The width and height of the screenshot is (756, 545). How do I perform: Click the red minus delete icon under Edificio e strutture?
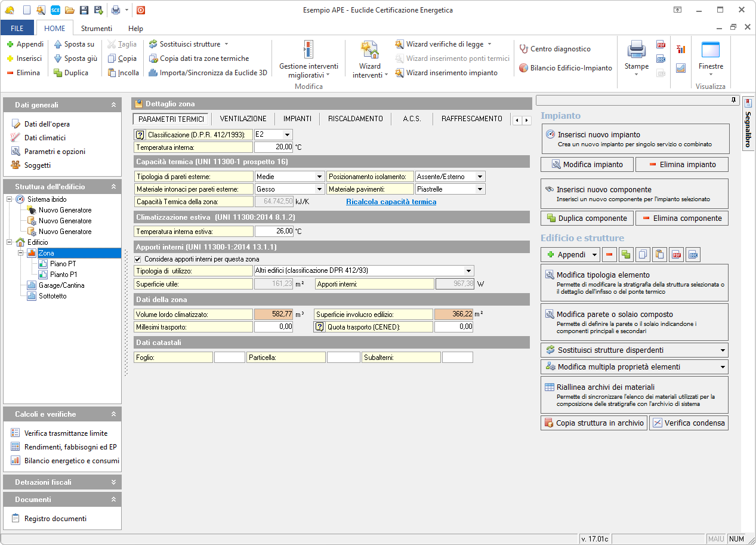[609, 255]
